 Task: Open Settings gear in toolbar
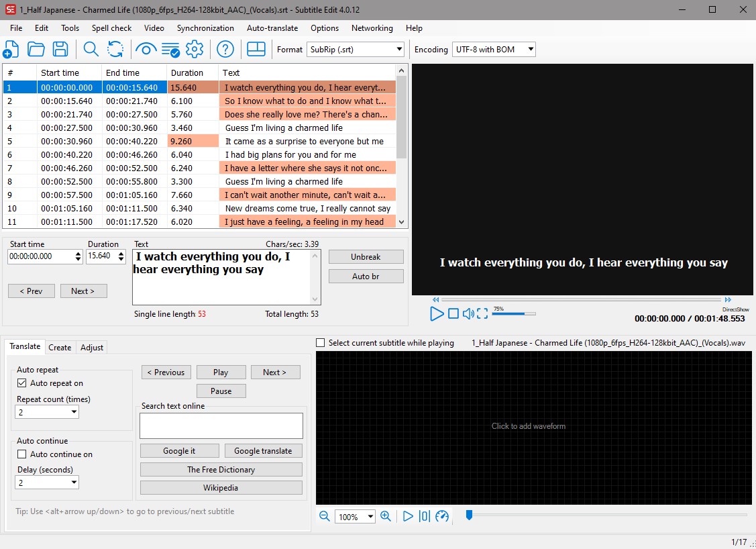tap(195, 49)
